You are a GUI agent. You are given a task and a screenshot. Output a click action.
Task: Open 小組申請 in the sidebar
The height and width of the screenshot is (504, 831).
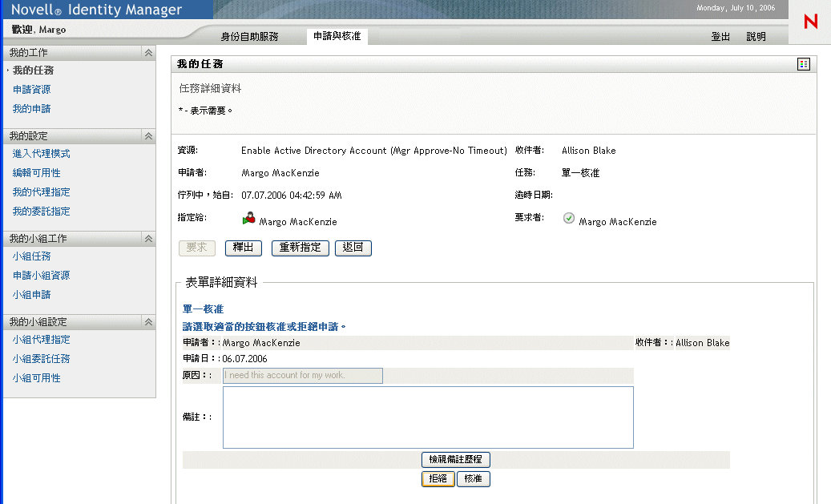click(32, 295)
